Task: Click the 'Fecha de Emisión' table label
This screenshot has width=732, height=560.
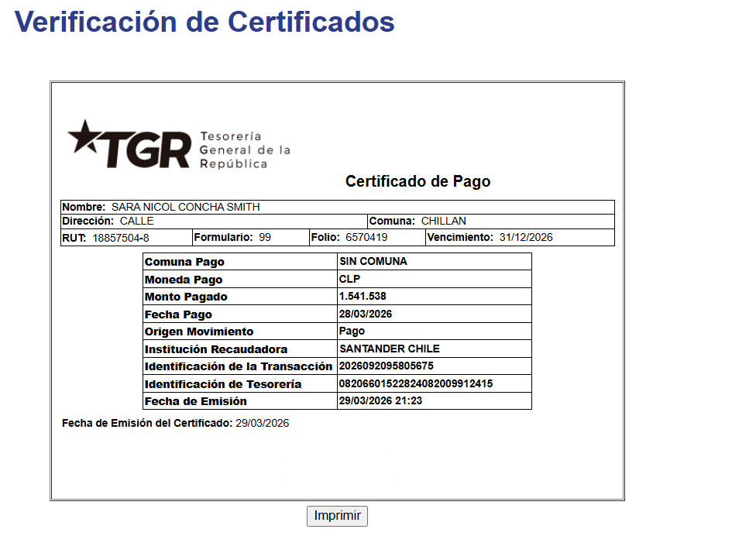Action: coord(196,401)
